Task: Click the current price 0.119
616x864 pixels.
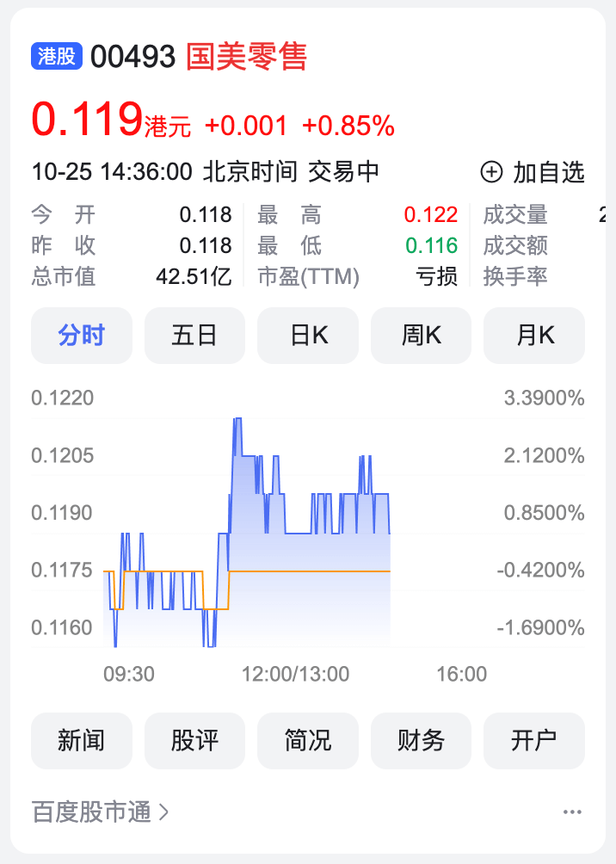Action: (88, 119)
